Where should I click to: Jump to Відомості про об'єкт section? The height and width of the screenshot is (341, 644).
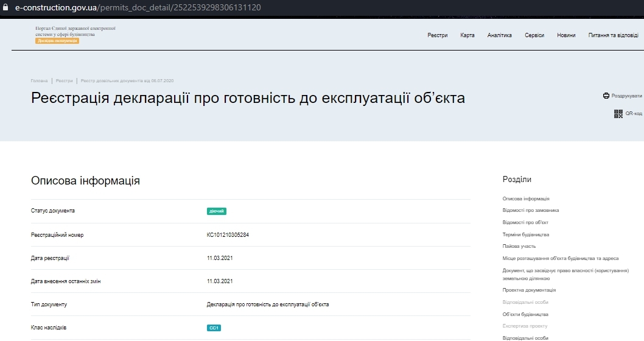click(525, 223)
